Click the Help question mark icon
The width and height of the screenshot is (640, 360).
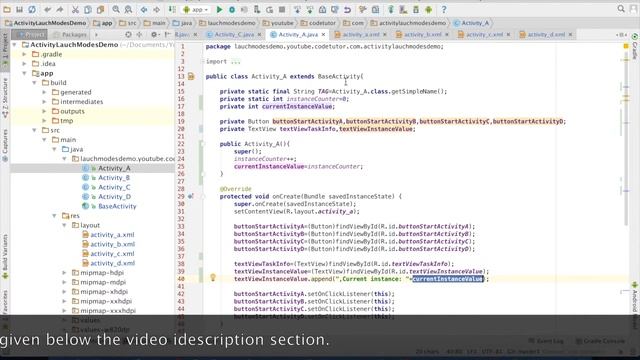pyautogui.click(x=444, y=9)
